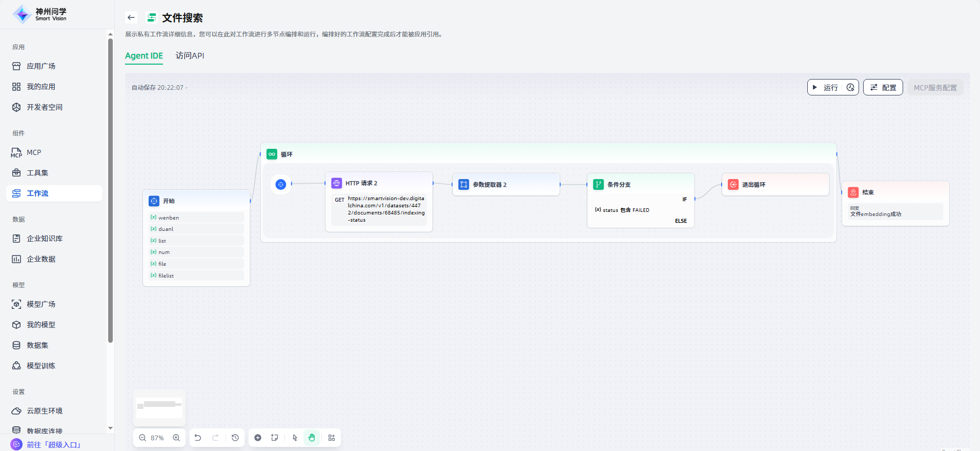
Task: Click the zoom out magnifier icon
Action: point(142,438)
